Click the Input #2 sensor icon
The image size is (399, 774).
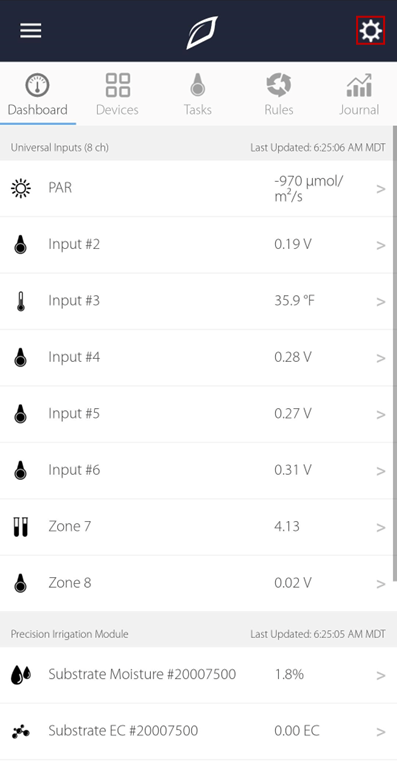20,245
